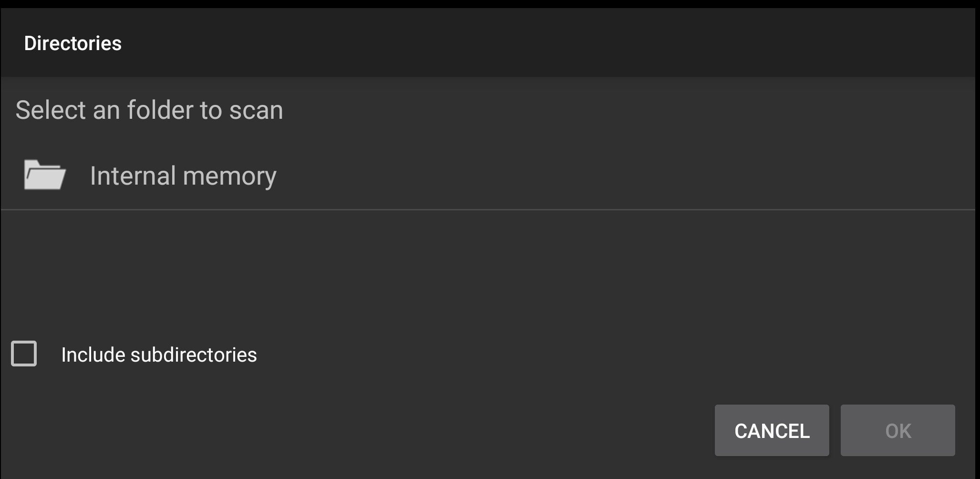
Task: Tap the open-folder glyph next to Internal memory
Action: click(45, 175)
